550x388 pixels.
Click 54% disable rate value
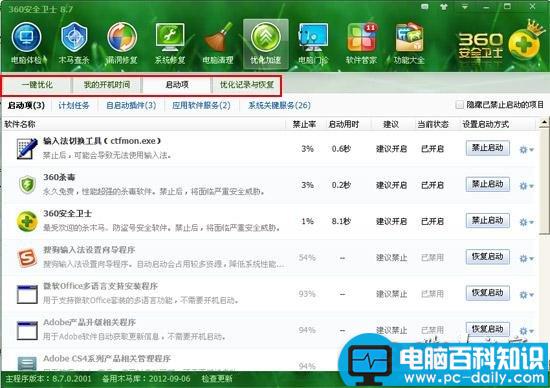(307, 258)
